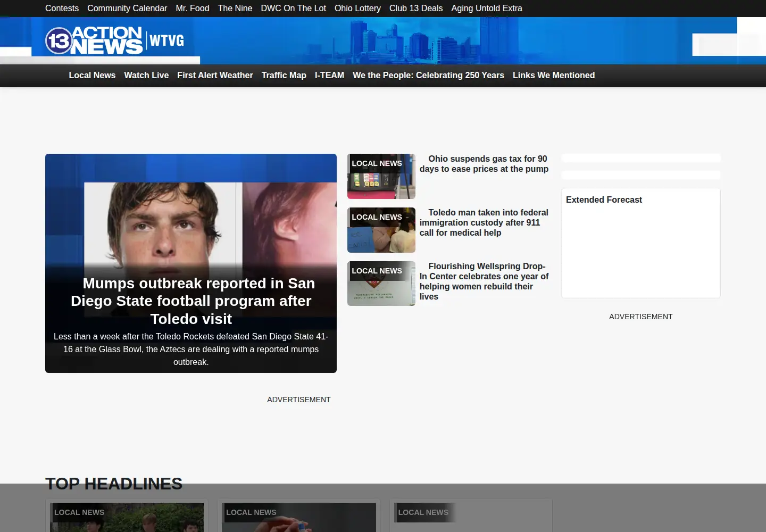The width and height of the screenshot is (766, 532).
Task: Open first Top Headlines card thumbnail
Action: coord(127,517)
